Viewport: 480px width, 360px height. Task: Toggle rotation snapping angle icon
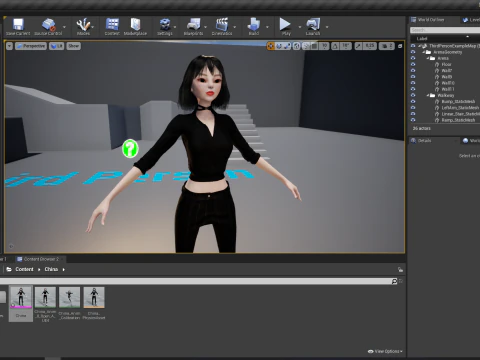point(335,46)
